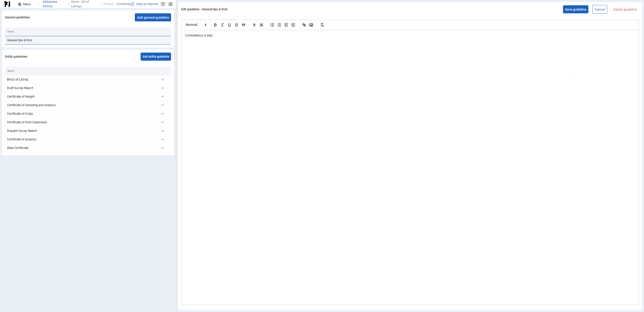Cancel editing the guideline
This screenshot has height=312, width=644.
tap(600, 9)
